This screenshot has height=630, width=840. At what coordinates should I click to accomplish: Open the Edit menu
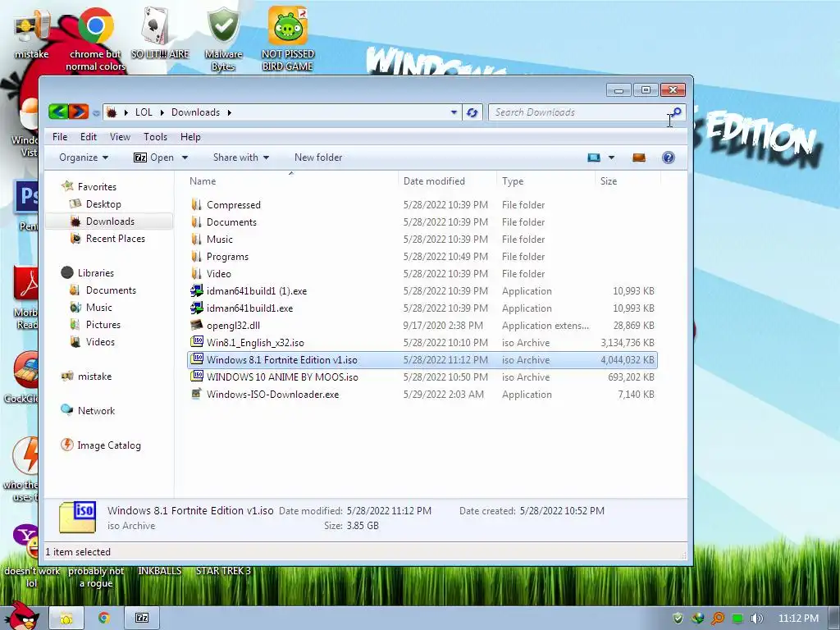(89, 137)
